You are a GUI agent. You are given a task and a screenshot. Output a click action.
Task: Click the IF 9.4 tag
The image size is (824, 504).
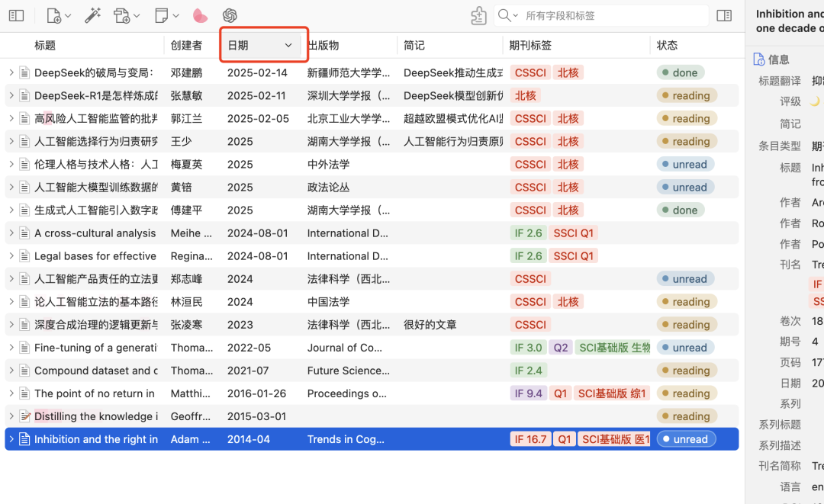(x=528, y=393)
